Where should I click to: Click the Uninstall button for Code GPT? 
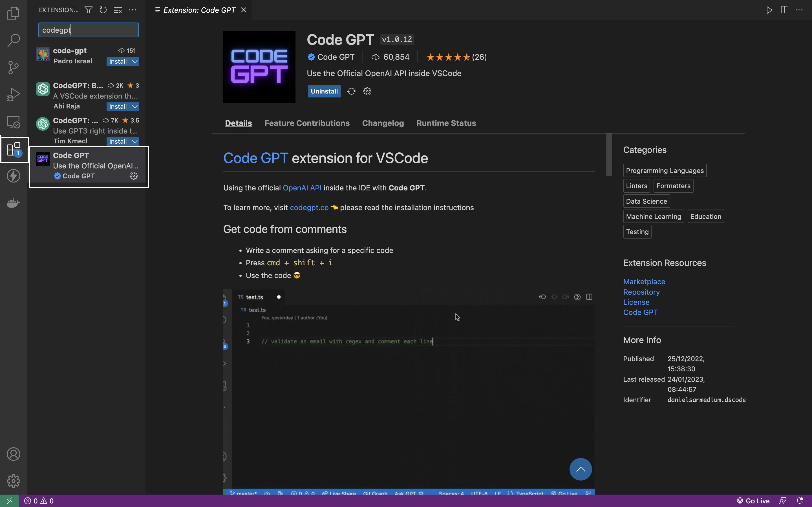pos(324,91)
